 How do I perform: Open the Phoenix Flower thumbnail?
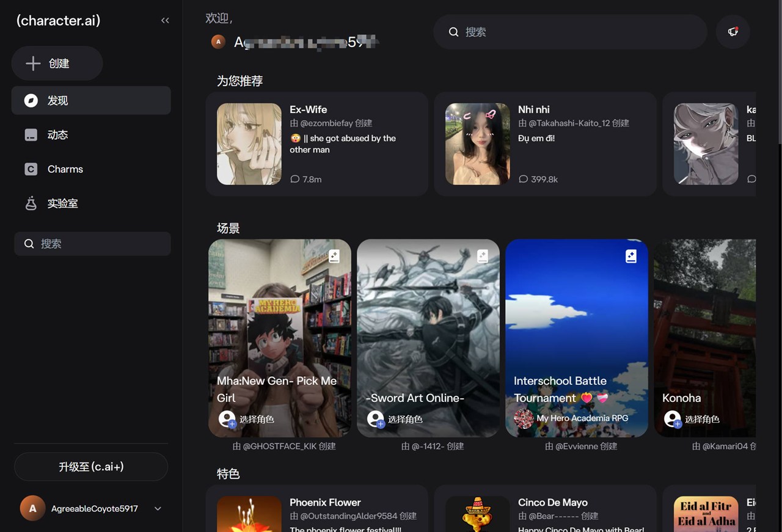pos(249,514)
